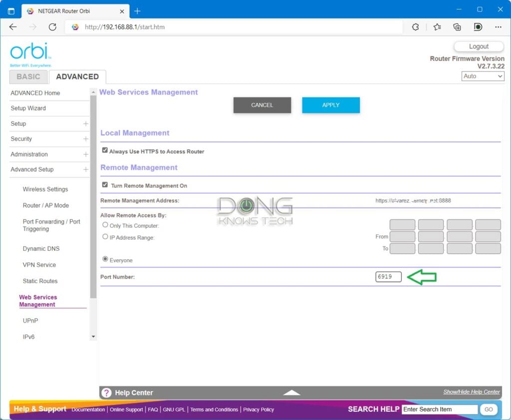511x420 pixels.
Task: Open Port Forwarding / Port Triggering page
Action: (x=51, y=225)
